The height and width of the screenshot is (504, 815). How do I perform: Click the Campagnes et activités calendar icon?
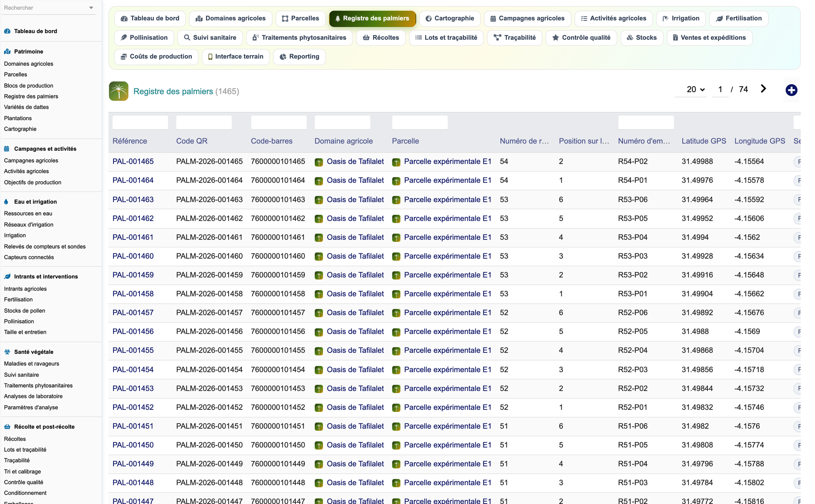7,149
